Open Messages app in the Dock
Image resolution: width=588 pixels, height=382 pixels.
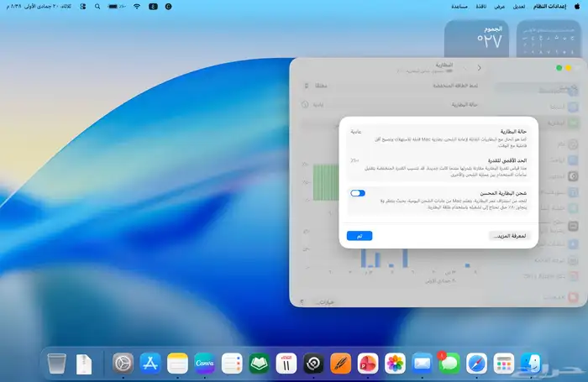pos(449,363)
